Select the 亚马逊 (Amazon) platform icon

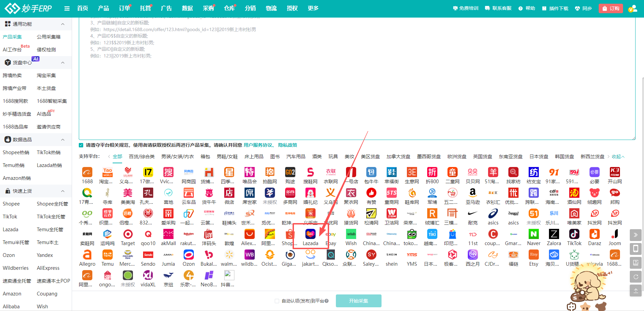473,193
